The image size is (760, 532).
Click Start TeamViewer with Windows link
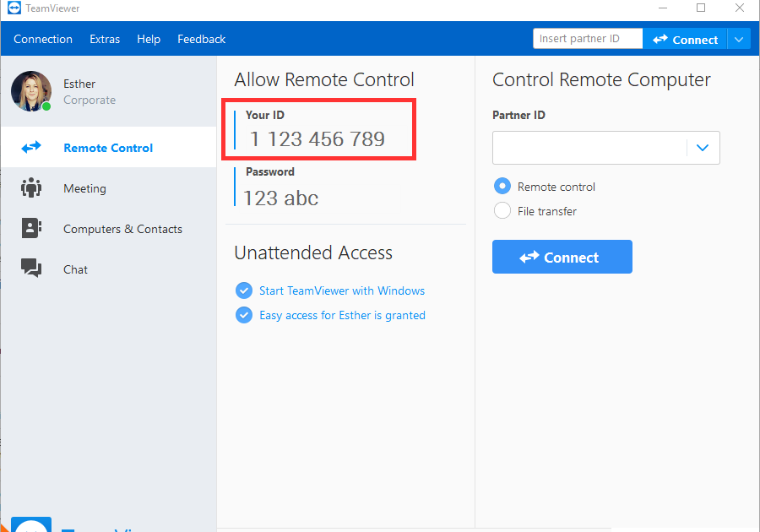(342, 290)
